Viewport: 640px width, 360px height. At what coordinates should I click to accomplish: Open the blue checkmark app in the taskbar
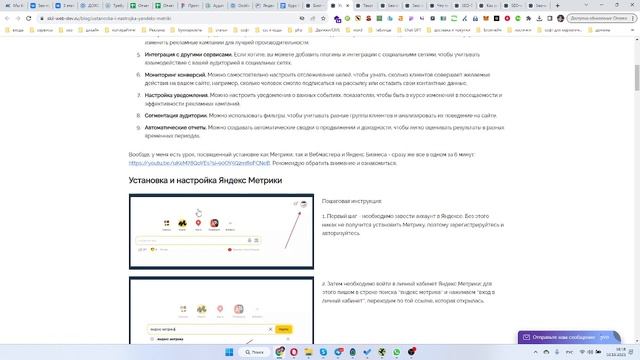(367, 352)
